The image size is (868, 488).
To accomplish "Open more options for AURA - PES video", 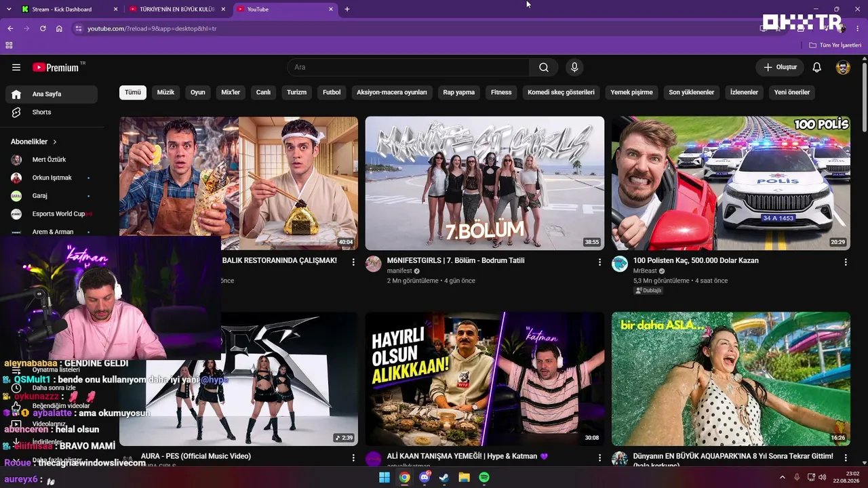I will (x=353, y=457).
